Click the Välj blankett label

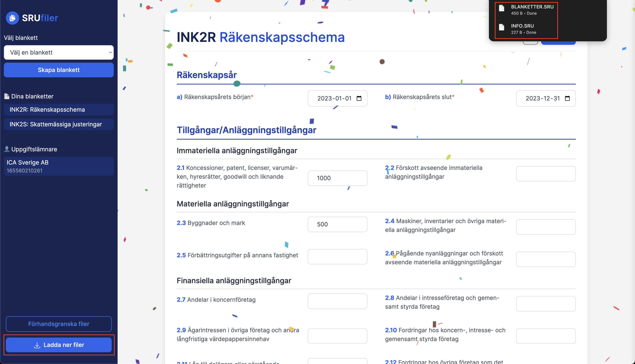pos(21,38)
